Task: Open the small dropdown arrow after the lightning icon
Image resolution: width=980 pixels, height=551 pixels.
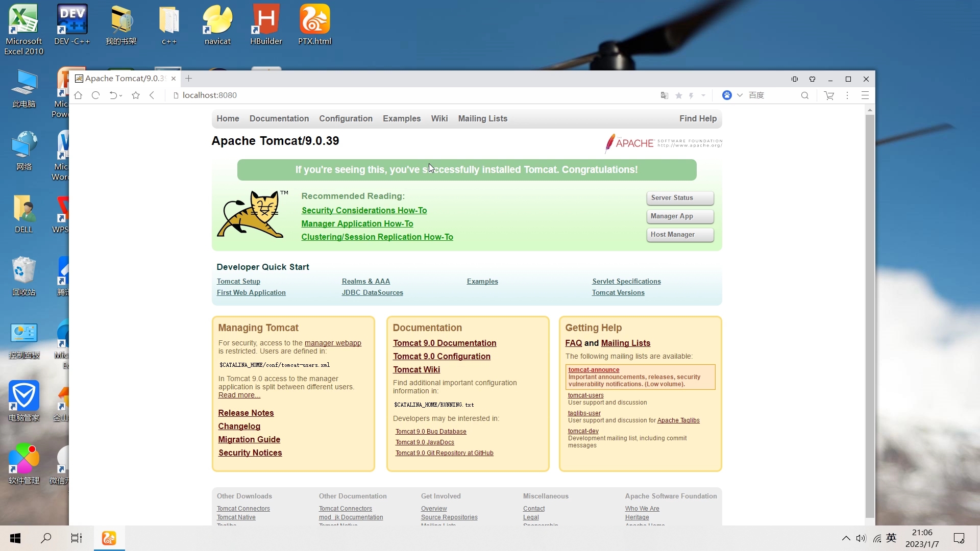Action: coord(703,95)
